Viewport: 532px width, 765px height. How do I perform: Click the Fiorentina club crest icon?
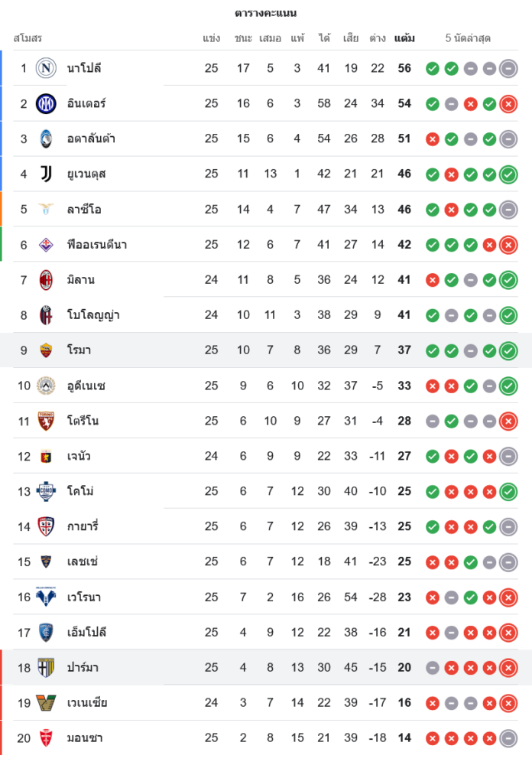pos(47,245)
